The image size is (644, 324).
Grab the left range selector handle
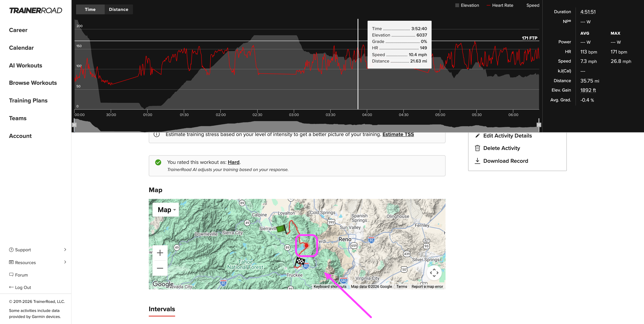[74, 125]
